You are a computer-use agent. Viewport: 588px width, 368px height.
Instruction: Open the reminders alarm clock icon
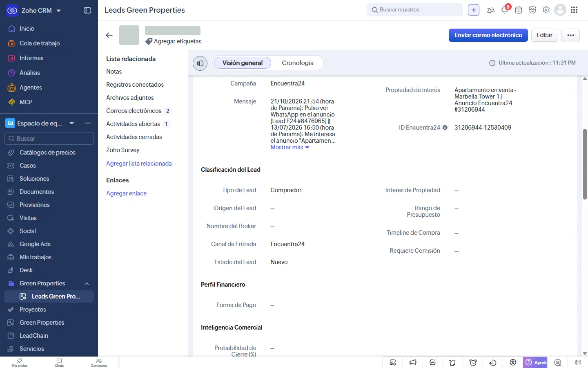pyautogui.click(x=473, y=362)
